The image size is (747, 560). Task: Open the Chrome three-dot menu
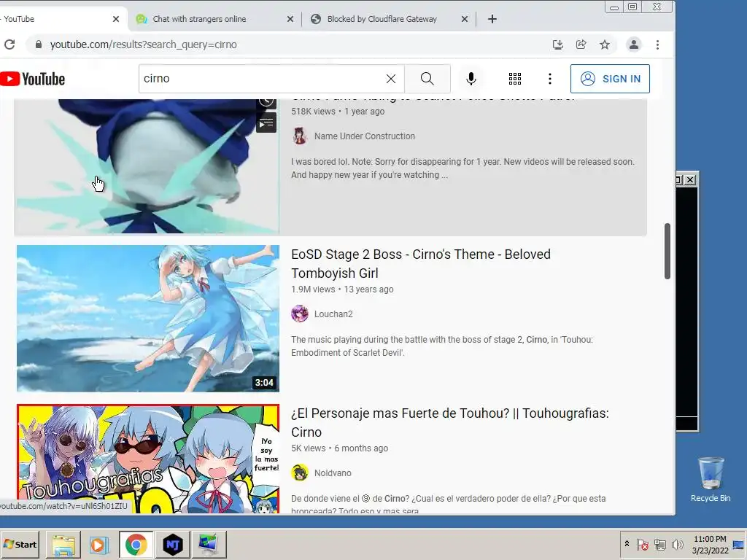pyautogui.click(x=657, y=44)
